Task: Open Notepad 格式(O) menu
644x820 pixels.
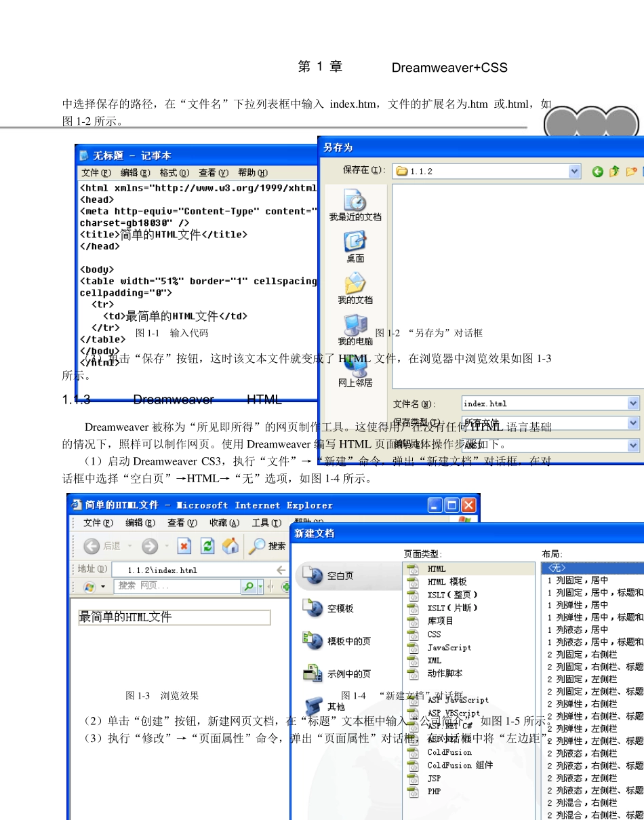Action: tap(175, 173)
